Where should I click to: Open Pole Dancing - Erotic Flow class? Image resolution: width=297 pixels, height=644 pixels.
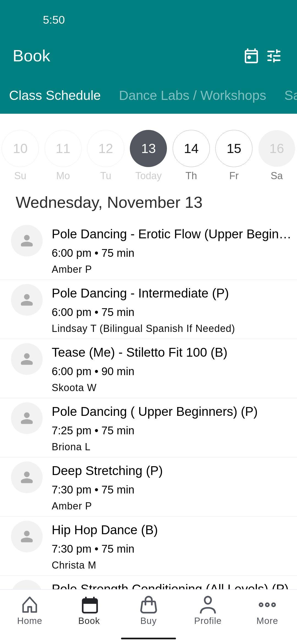148,250
